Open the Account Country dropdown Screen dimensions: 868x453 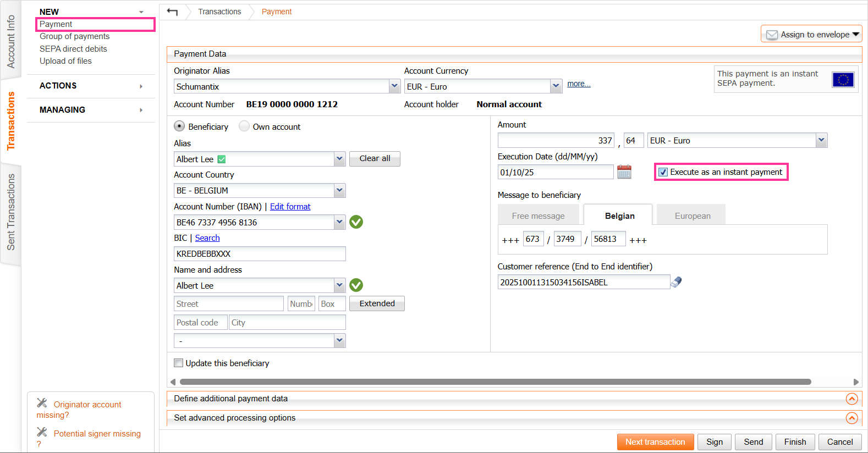click(339, 190)
